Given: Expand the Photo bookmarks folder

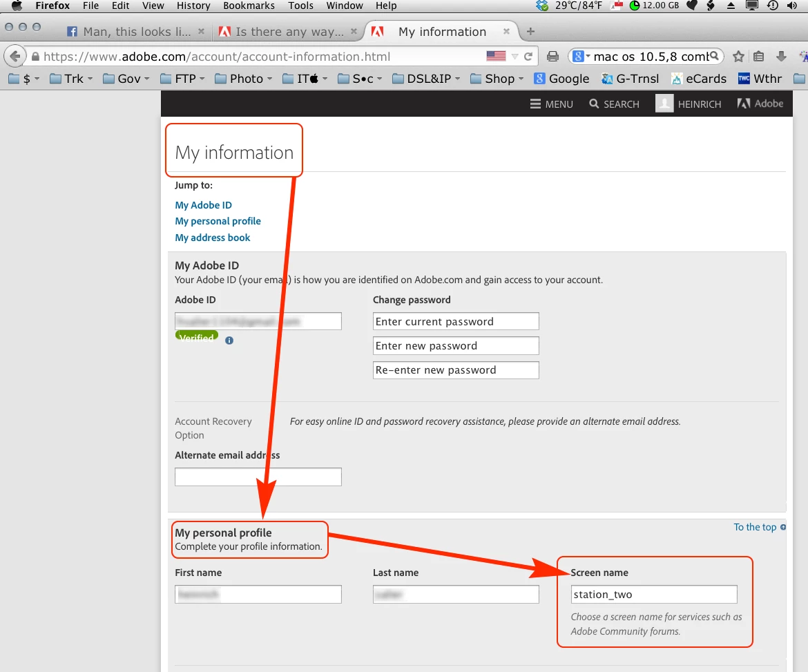Looking at the screenshot, I should (x=243, y=78).
